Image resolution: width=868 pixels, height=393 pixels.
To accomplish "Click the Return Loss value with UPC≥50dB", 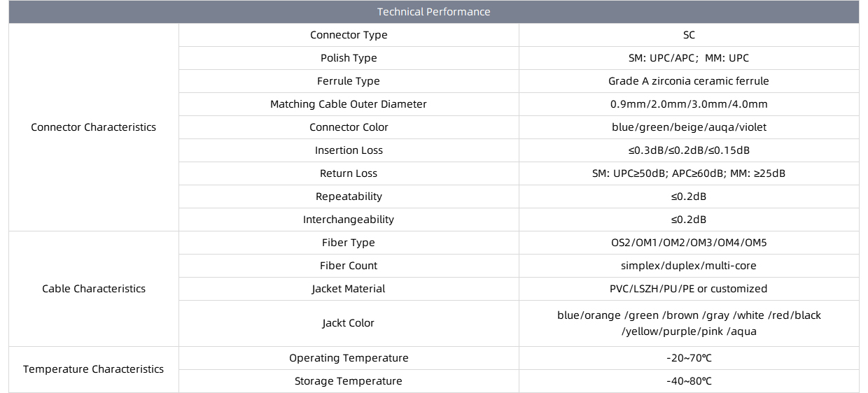I will pyautogui.click(x=689, y=173).
